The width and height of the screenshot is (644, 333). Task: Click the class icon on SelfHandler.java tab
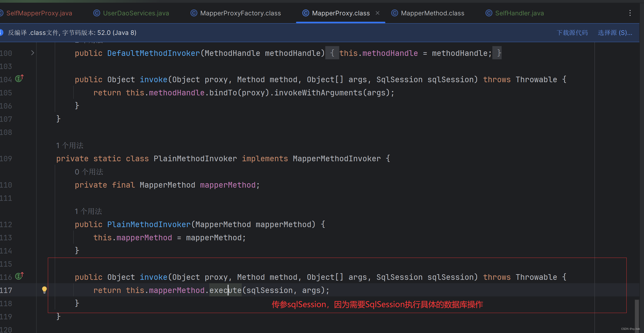488,13
